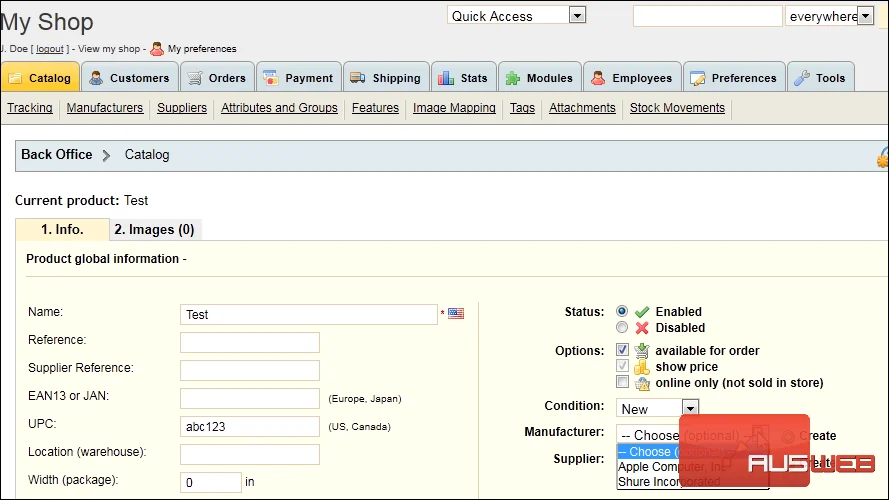Click the Modules puzzle piece icon

tap(513, 78)
